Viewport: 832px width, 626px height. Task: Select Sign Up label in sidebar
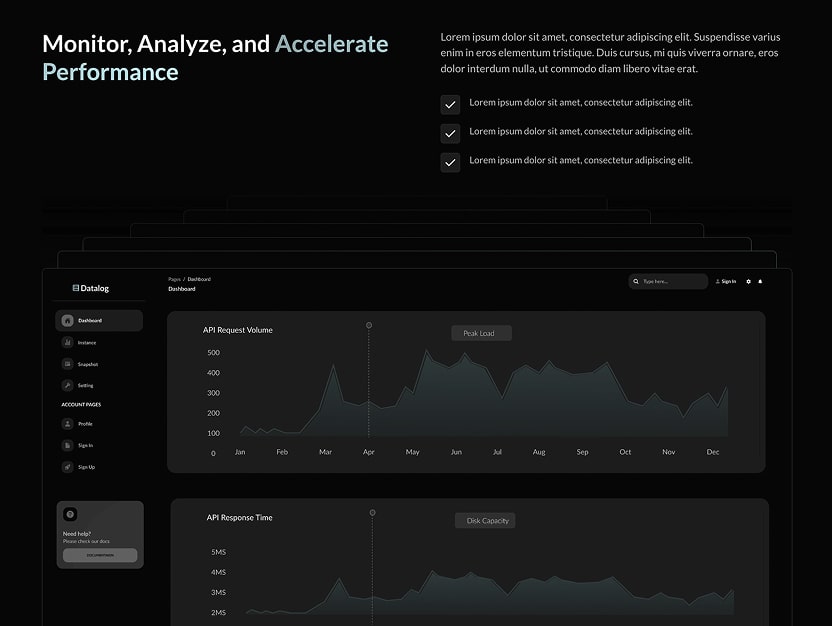click(86, 467)
